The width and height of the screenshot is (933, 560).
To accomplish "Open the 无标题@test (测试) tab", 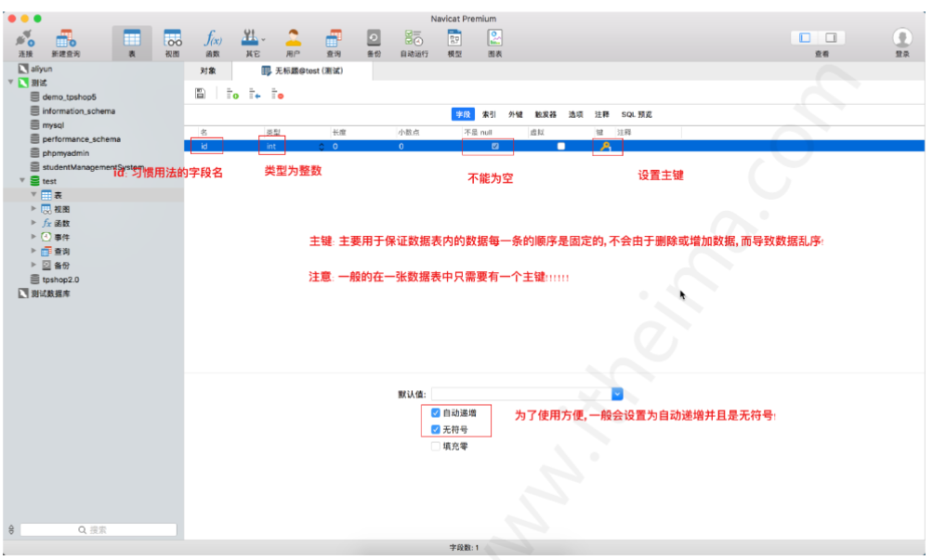I will point(302,71).
